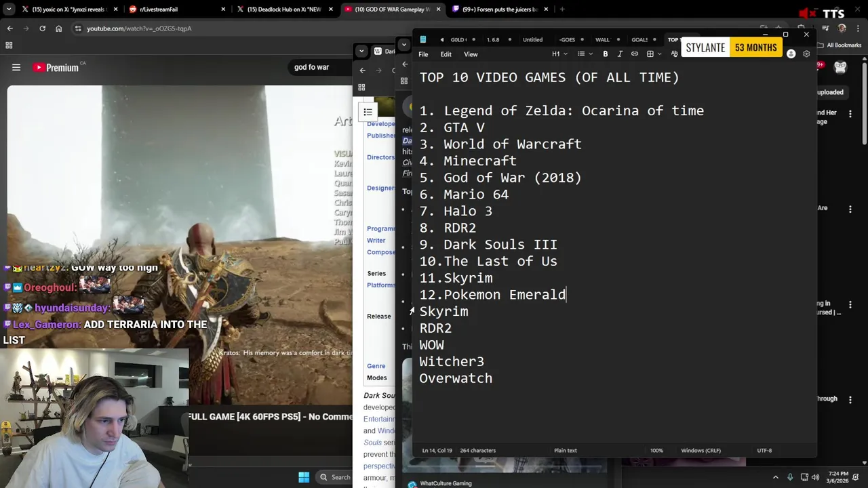
Task: Click the God of War video player
Action: point(180,244)
